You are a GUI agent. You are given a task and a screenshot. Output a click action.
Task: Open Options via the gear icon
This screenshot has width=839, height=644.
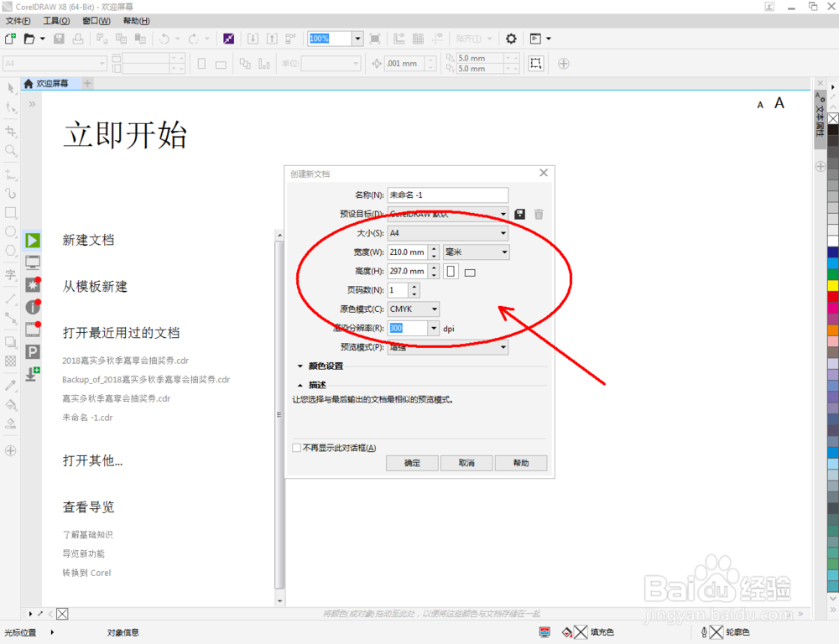pyautogui.click(x=511, y=39)
